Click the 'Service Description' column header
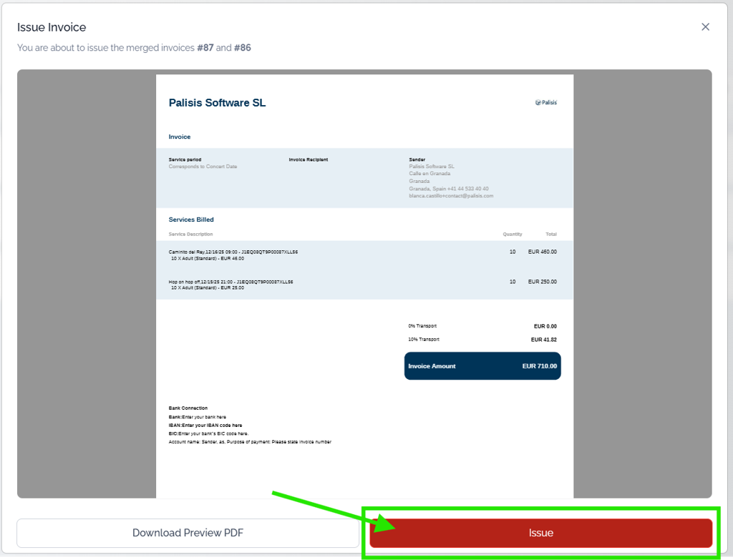 click(x=190, y=235)
